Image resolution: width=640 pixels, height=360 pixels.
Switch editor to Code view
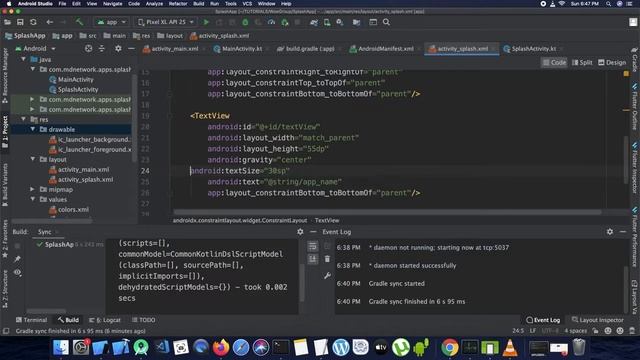(554, 62)
